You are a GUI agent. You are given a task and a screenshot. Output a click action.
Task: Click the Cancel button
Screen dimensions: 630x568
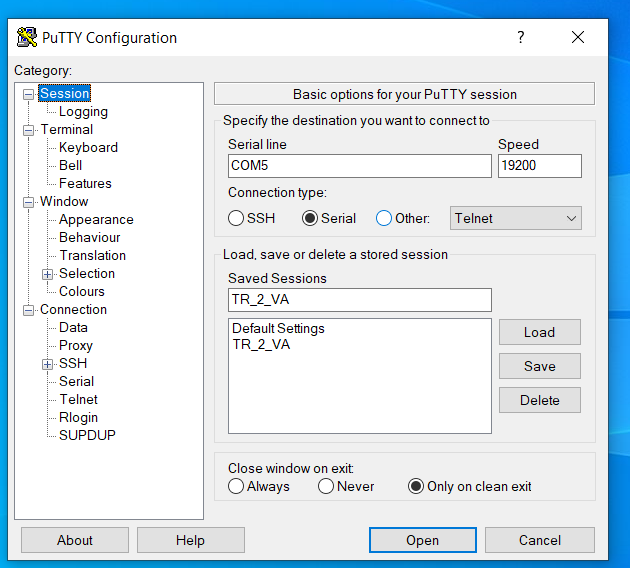click(x=540, y=540)
